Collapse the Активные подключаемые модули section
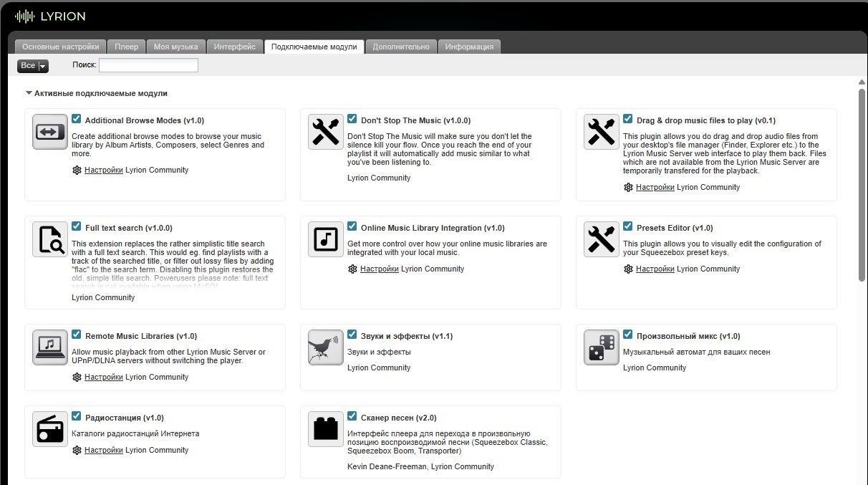The image size is (868, 485). pyautogui.click(x=29, y=93)
